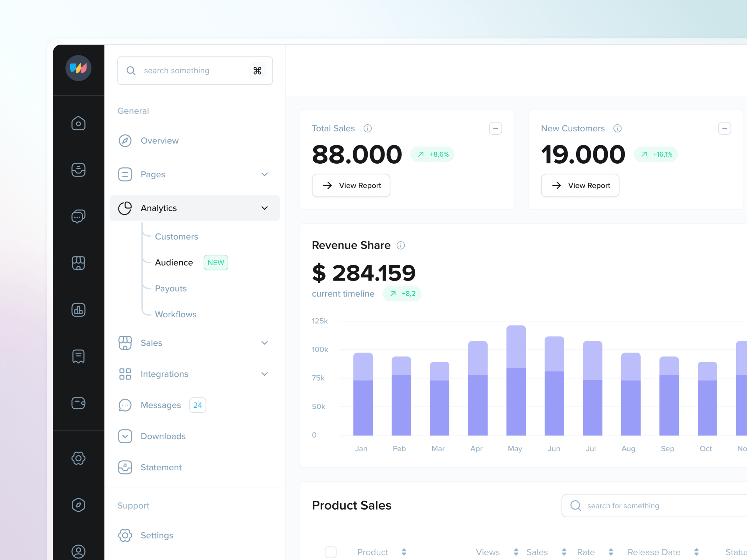Click the command shortcut key icon
The width and height of the screenshot is (747, 560).
point(257,71)
